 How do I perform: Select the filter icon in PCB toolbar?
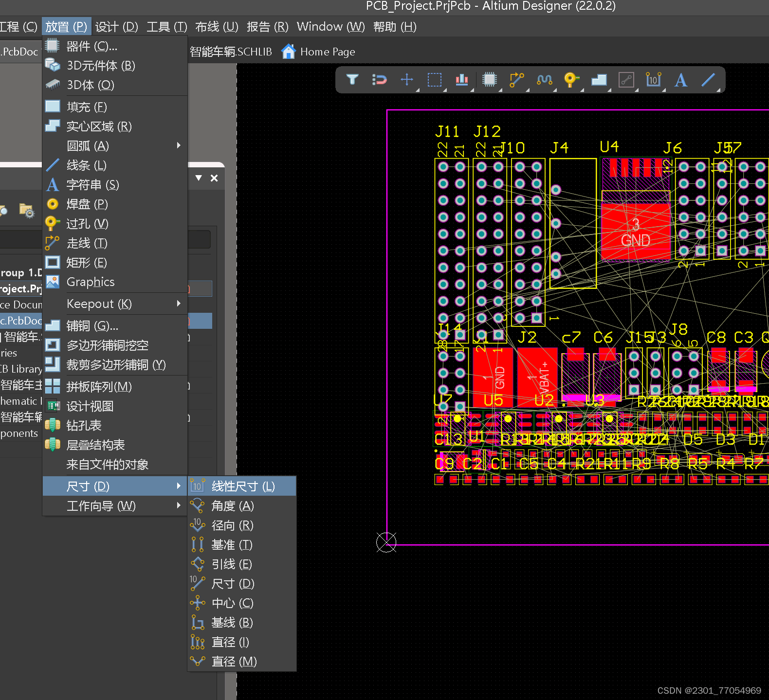tap(352, 79)
